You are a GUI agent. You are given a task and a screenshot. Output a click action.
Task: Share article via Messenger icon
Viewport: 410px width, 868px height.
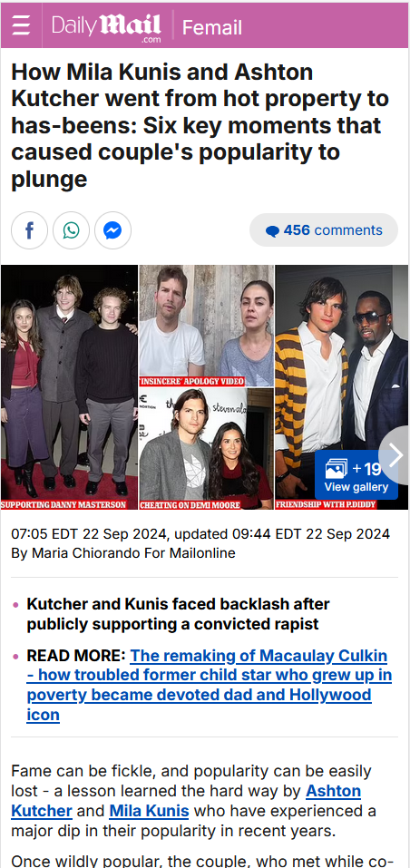point(112,230)
